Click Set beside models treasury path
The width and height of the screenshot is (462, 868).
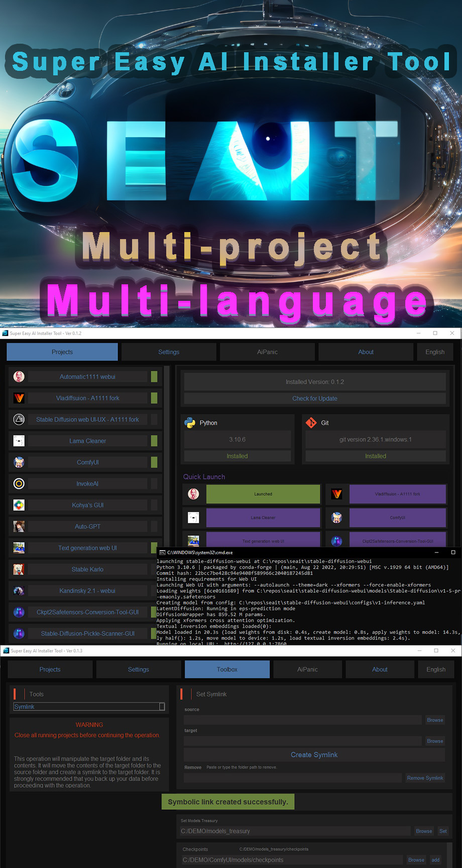tap(443, 831)
